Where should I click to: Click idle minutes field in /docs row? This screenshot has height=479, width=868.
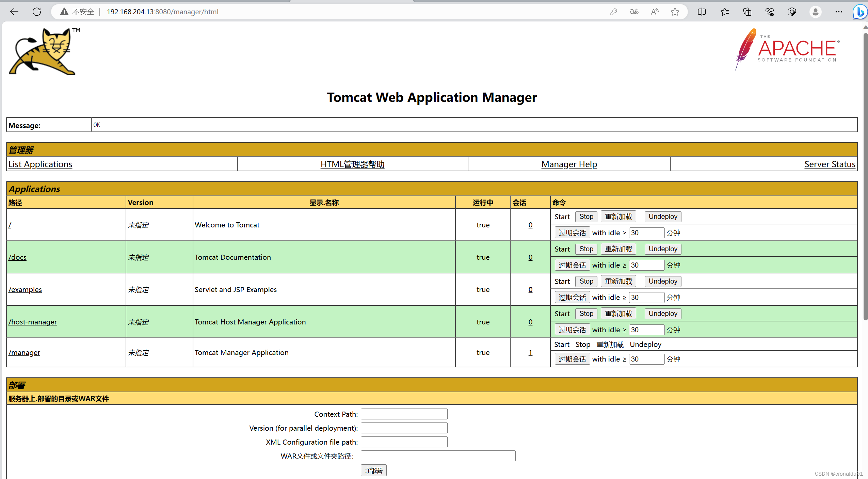click(x=647, y=265)
